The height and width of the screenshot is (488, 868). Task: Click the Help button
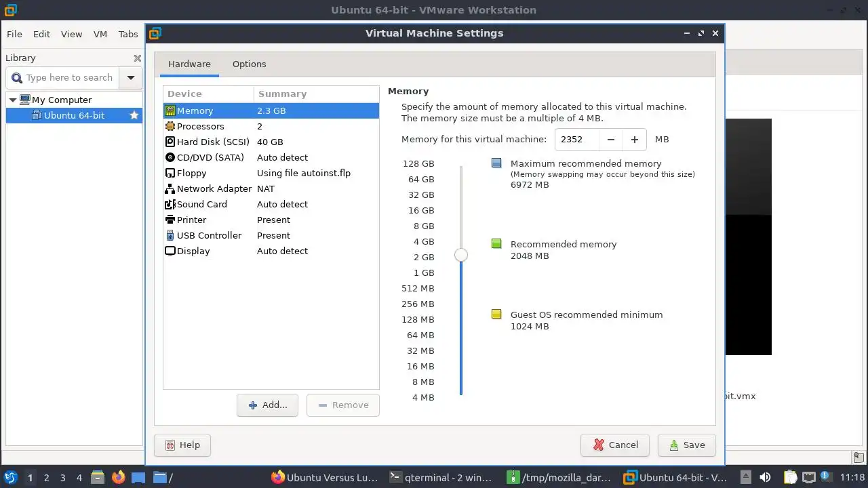[x=182, y=445]
